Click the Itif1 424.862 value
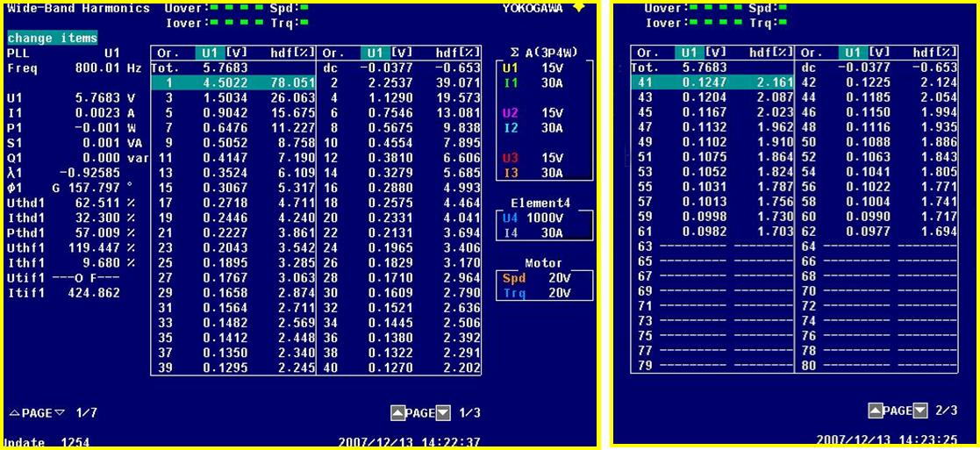 63,292
